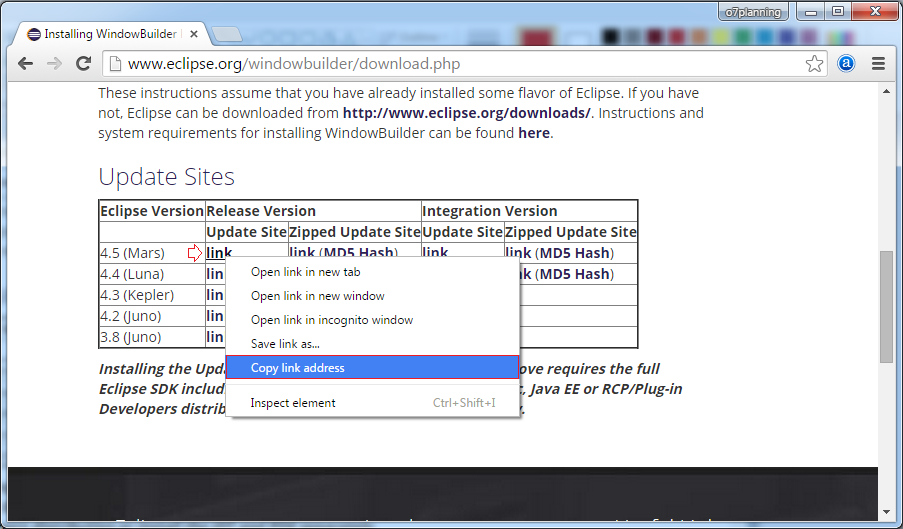Open the Chrome hamburger menu
The width and height of the screenshot is (903, 529).
point(878,63)
